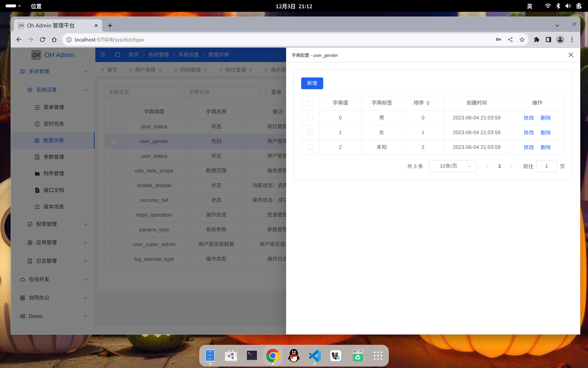Open a new browser tab
588x368 pixels.
point(110,26)
